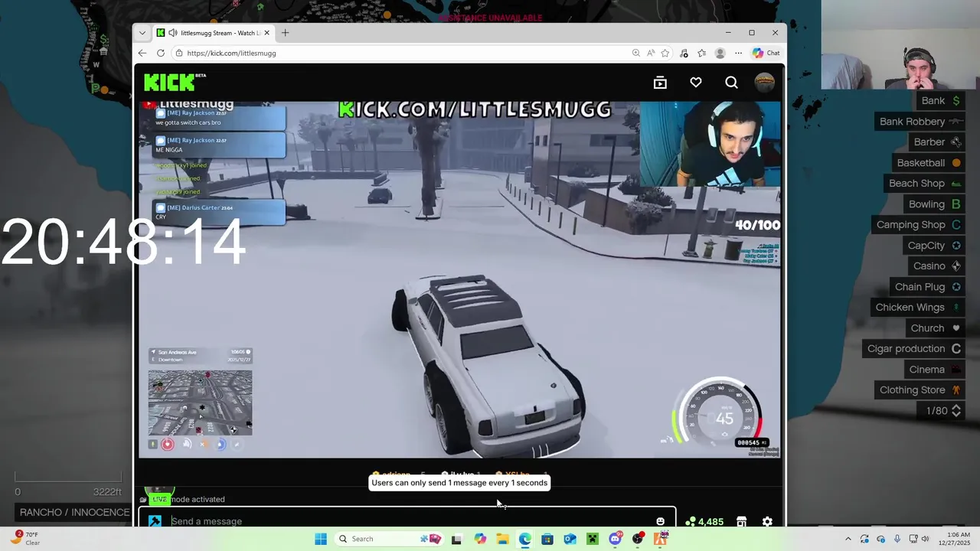980x551 pixels.
Task: Select Casino in blips list
Action: click(937, 266)
